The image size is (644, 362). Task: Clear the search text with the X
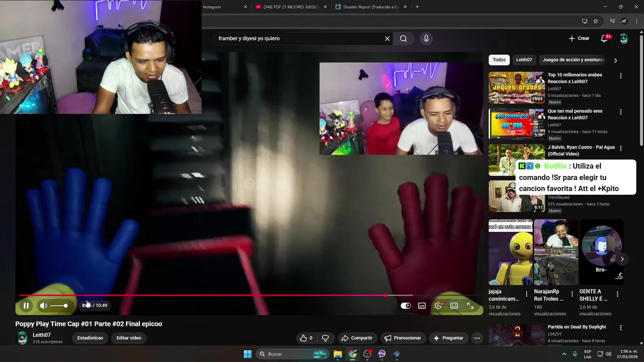[387, 38]
